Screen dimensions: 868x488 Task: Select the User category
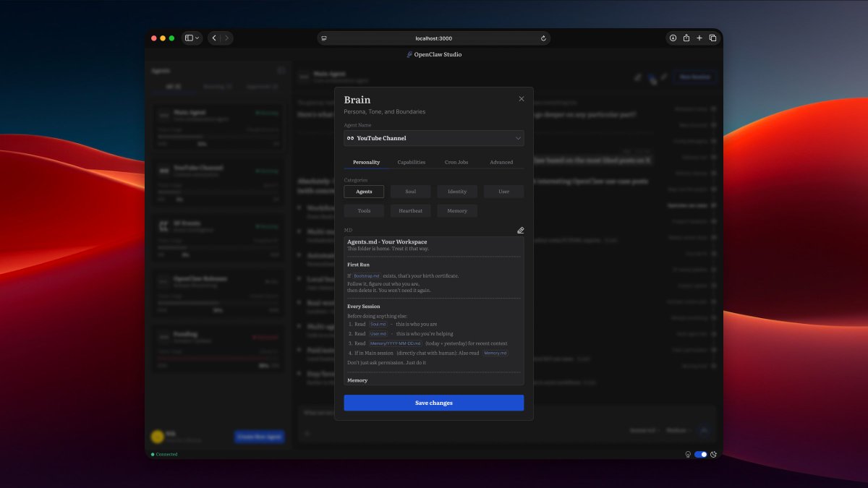tap(504, 192)
